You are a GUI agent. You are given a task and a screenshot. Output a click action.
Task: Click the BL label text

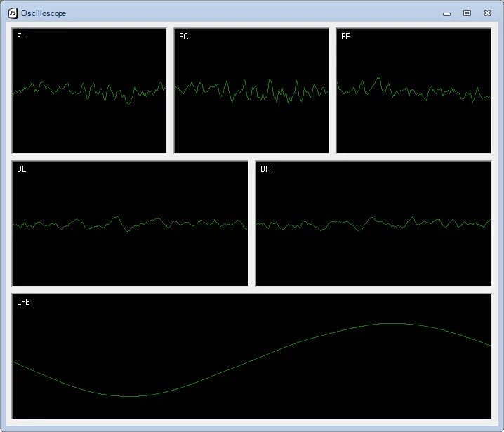(x=21, y=169)
